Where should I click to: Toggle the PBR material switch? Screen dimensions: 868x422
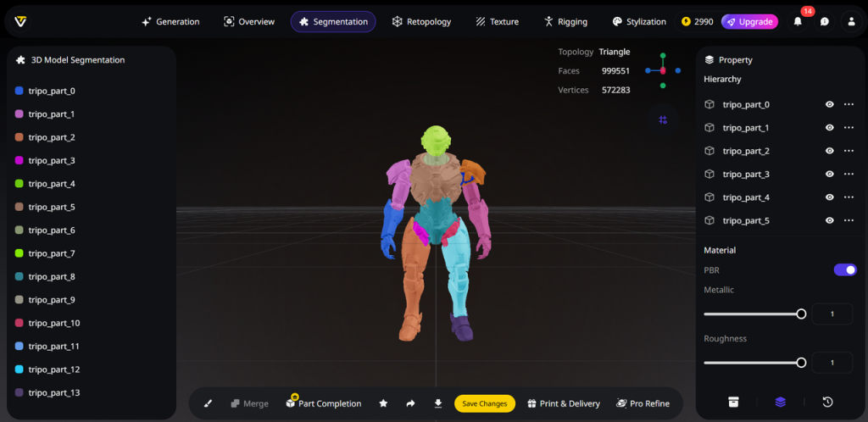[845, 270]
